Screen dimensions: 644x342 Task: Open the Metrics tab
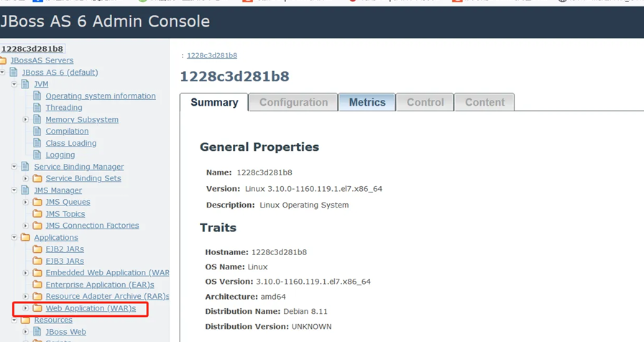click(367, 102)
